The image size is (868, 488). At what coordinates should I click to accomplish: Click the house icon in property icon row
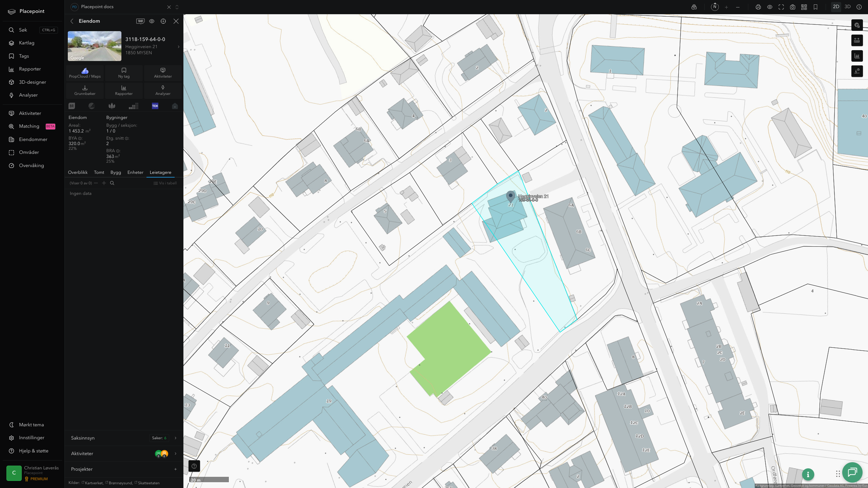tap(175, 106)
